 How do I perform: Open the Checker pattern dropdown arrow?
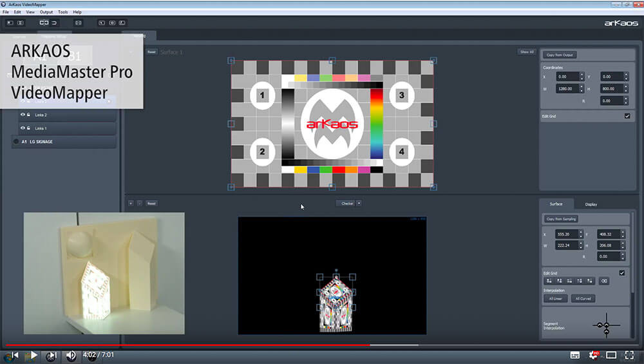(359, 204)
